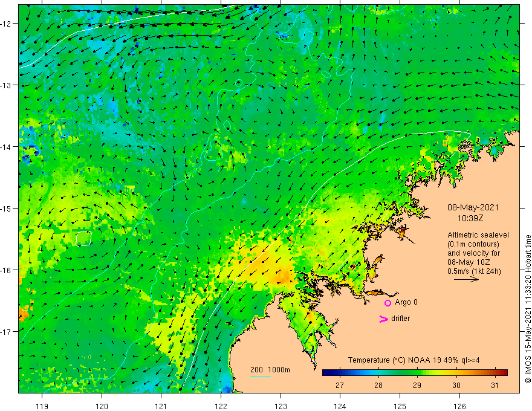Click the magenta drifter arrow symbol
Image resolution: width=532 pixels, height=411 pixels.
pos(383,319)
